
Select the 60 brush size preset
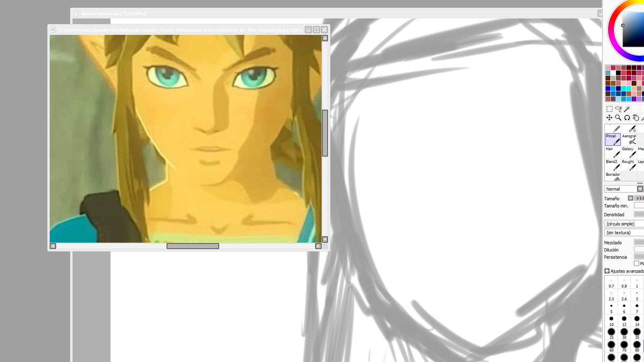[x=611, y=346]
